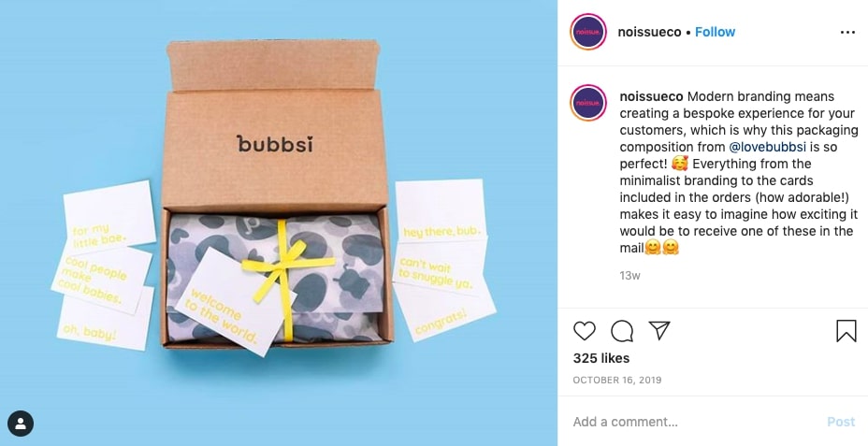Open noissueco username in the header
868x446 pixels.
pyautogui.click(x=649, y=32)
